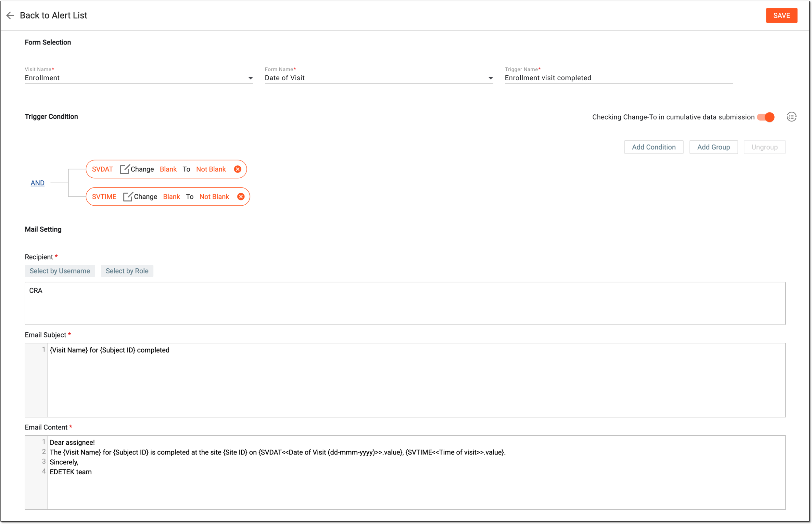Click Change label in SVDAT condition
This screenshot has height=524, width=812.
pos(142,169)
